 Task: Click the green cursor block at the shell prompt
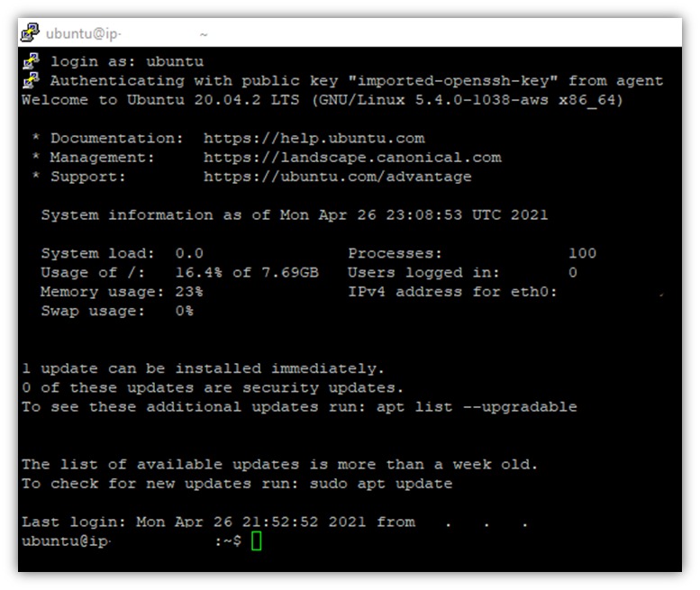pyautogui.click(x=256, y=540)
